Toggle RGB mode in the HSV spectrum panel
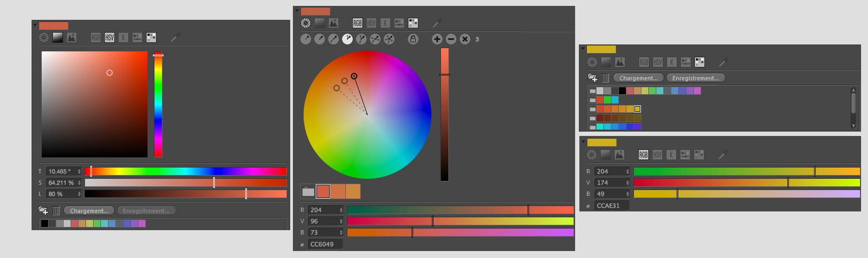868x258 pixels. pyautogui.click(x=96, y=37)
